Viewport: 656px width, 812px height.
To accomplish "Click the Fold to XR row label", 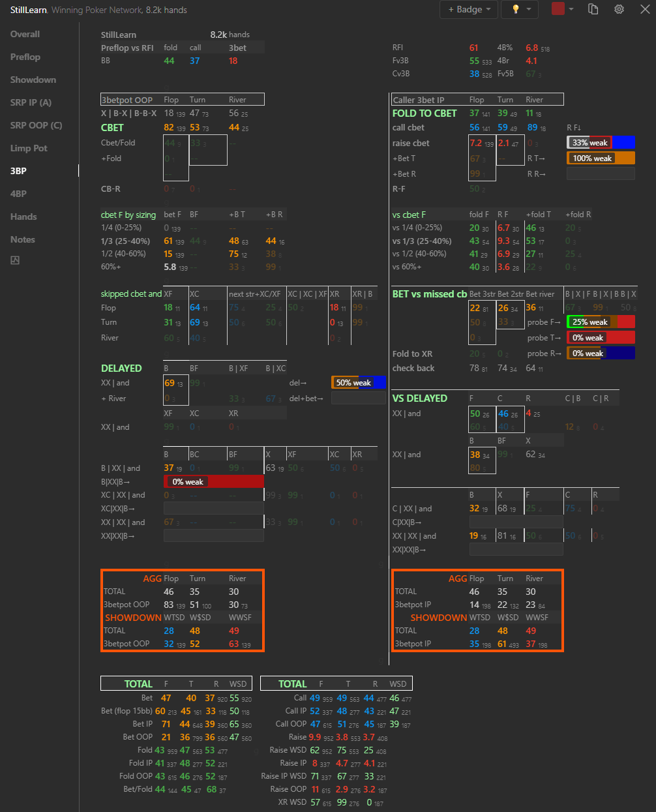I will (x=412, y=353).
